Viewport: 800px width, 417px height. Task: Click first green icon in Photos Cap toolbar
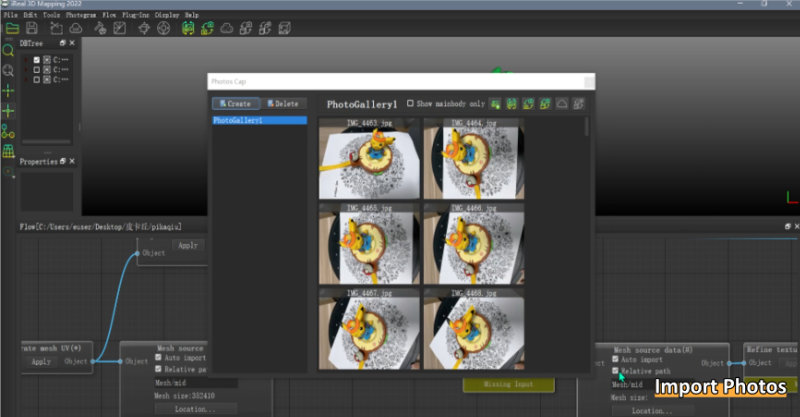[495, 104]
